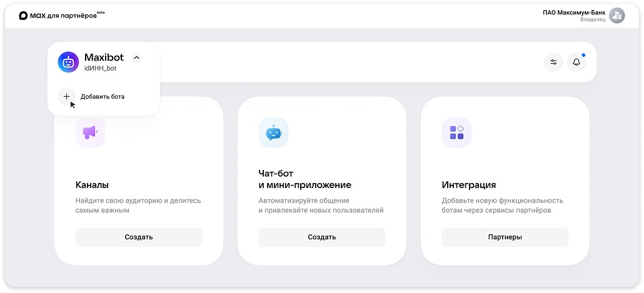Click the chat-bot robot icon on card
Screen dimensions: 644x293
tap(273, 132)
